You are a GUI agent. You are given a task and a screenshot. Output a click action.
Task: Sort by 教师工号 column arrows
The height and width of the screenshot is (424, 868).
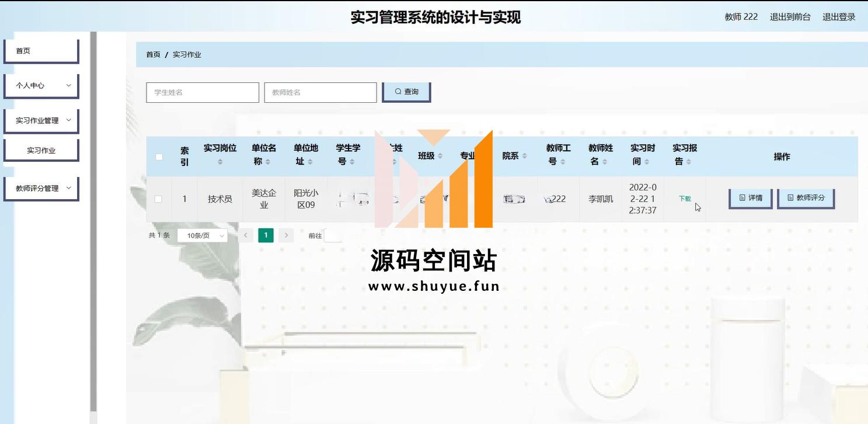562,162
